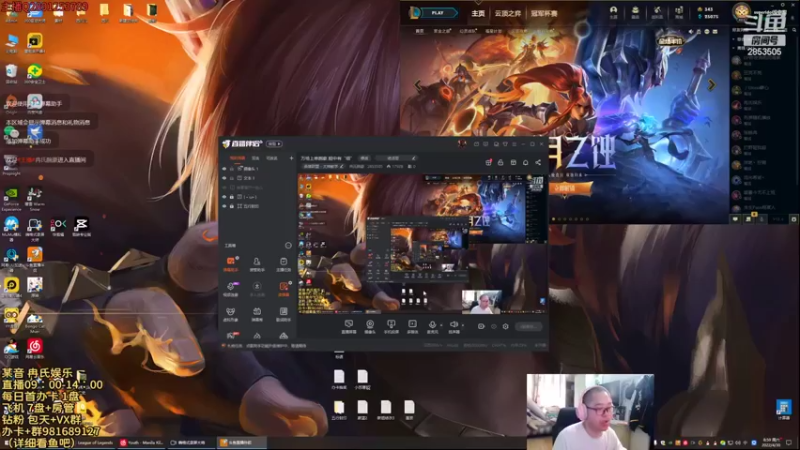The height and width of the screenshot is (450, 800).
Task: Add a 多媒体 multimedia source
Action: click(412, 327)
